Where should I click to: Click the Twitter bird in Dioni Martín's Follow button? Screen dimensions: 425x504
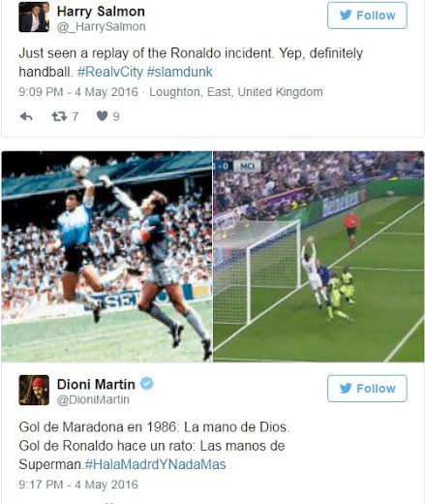[346, 388]
